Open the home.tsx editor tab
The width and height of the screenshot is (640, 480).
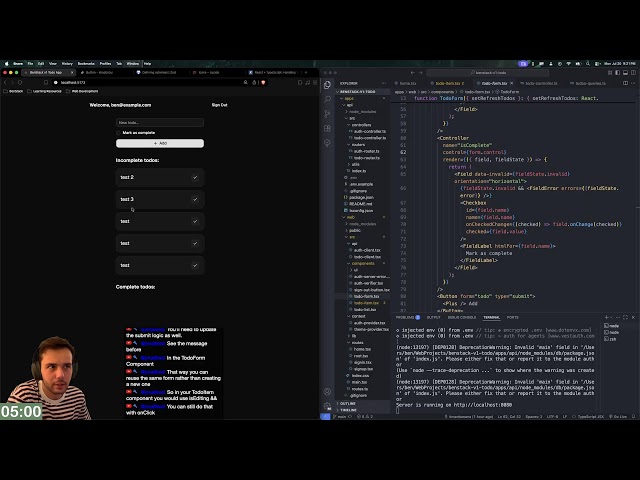click(408, 83)
